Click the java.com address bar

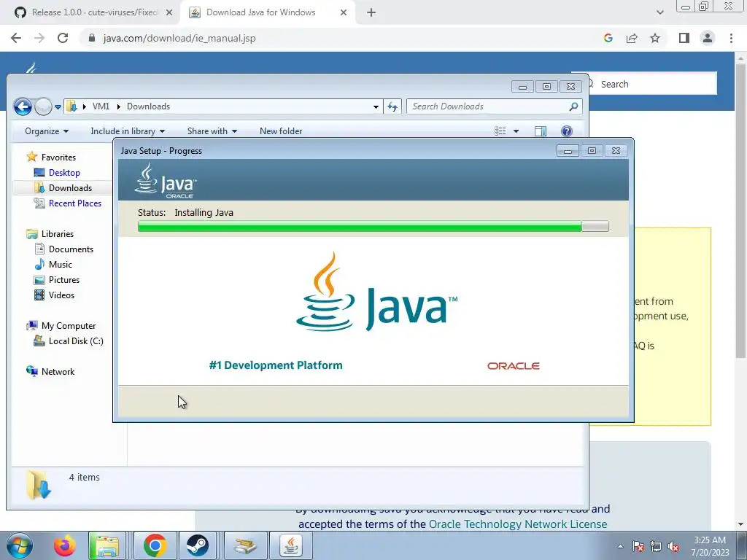pos(333,38)
